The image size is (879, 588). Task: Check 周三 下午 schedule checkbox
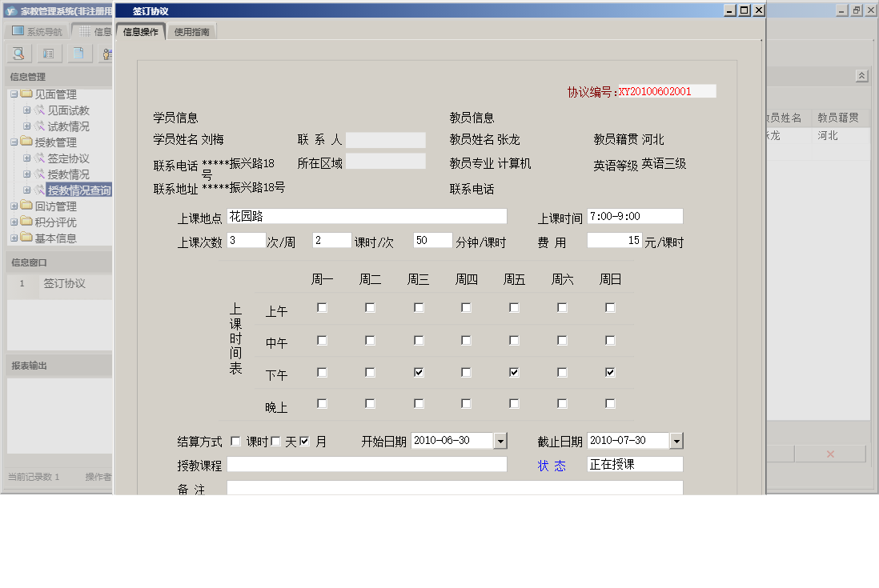coord(419,373)
